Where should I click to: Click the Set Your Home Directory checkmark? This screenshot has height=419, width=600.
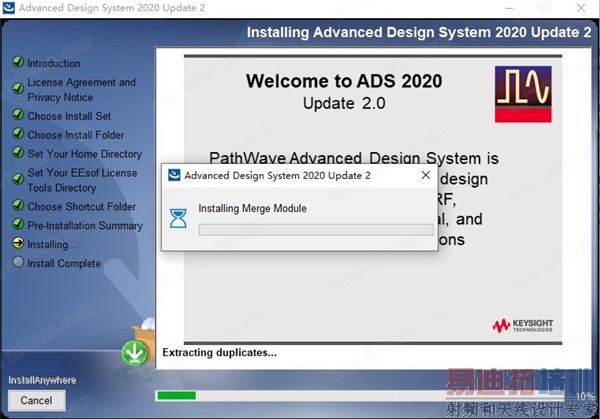(x=18, y=152)
